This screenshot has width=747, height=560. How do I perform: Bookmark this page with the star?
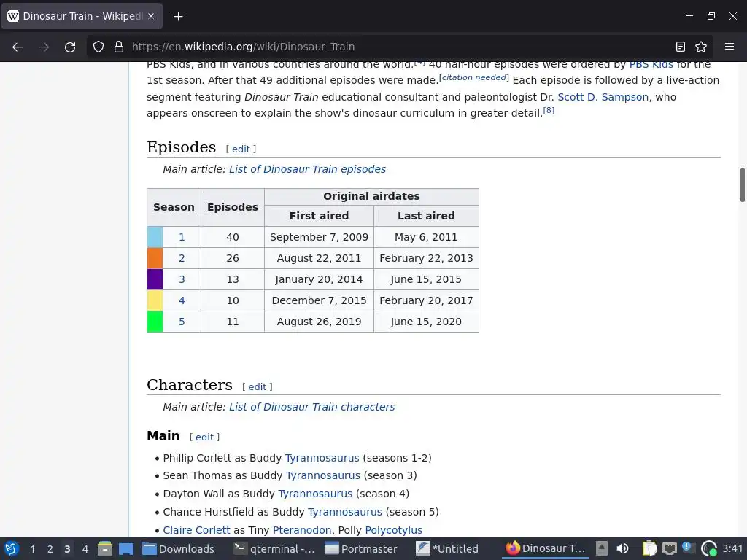coord(701,47)
